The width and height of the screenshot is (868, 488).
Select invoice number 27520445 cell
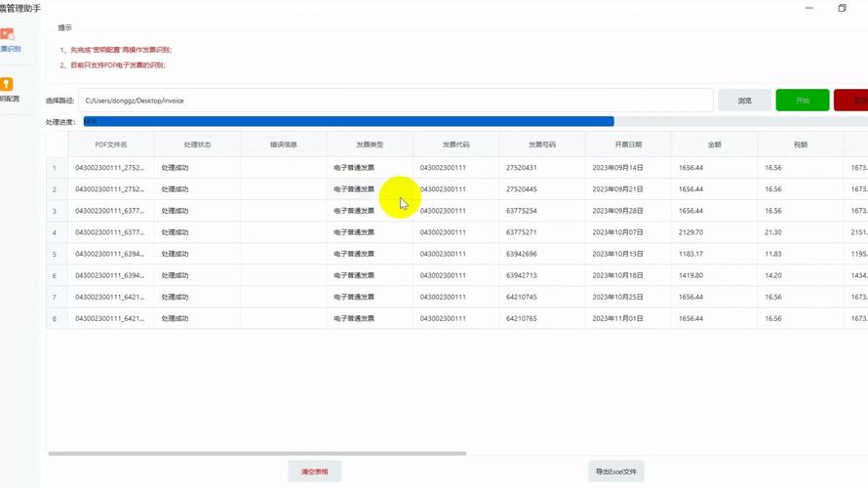click(542, 189)
